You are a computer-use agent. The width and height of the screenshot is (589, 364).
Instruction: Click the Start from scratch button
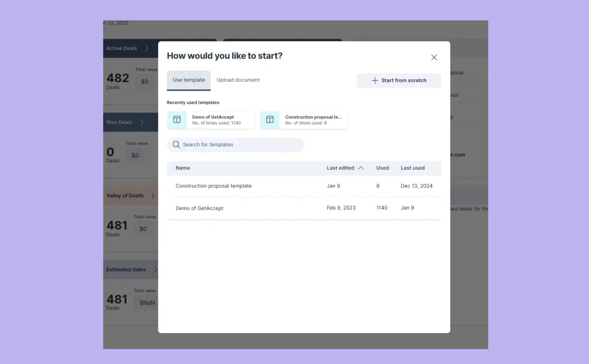(399, 80)
